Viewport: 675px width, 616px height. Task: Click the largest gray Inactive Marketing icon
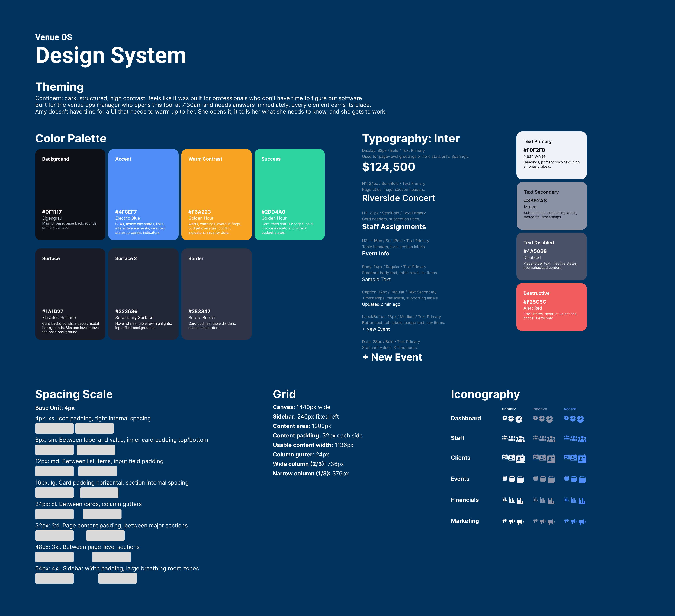pyautogui.click(x=551, y=522)
